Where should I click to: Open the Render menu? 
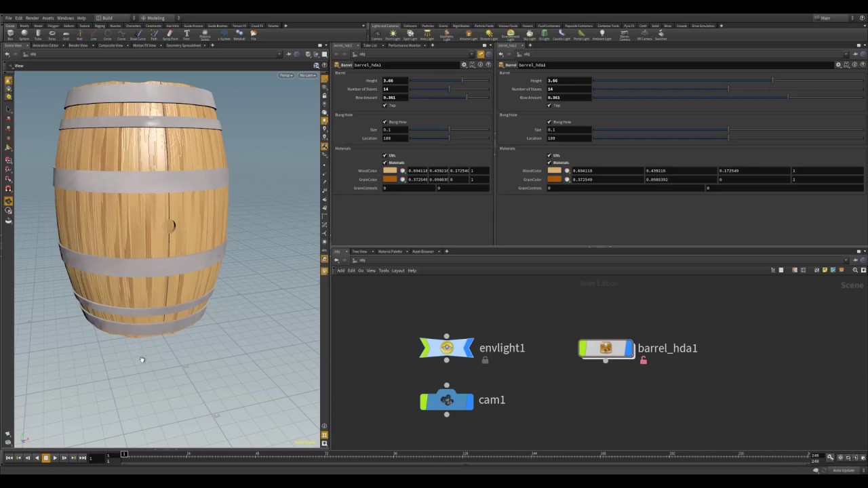[32, 18]
